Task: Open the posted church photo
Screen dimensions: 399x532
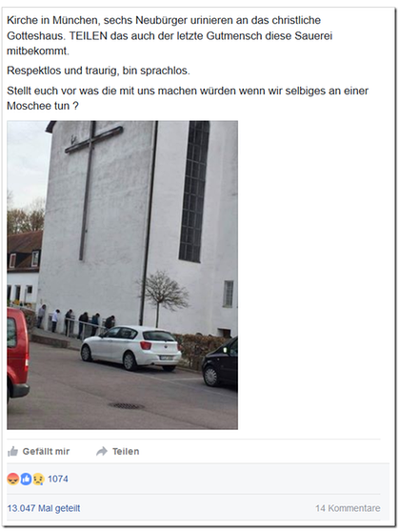Action: pos(123,276)
